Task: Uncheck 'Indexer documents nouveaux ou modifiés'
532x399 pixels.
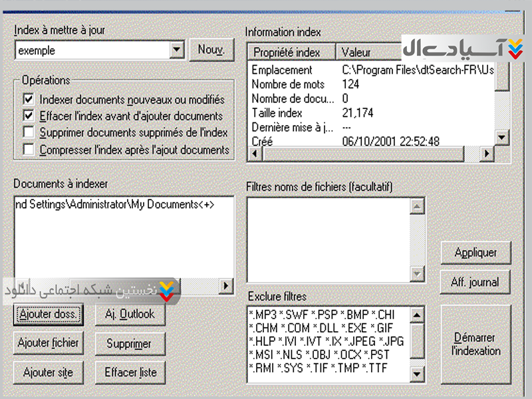Action: [29, 99]
